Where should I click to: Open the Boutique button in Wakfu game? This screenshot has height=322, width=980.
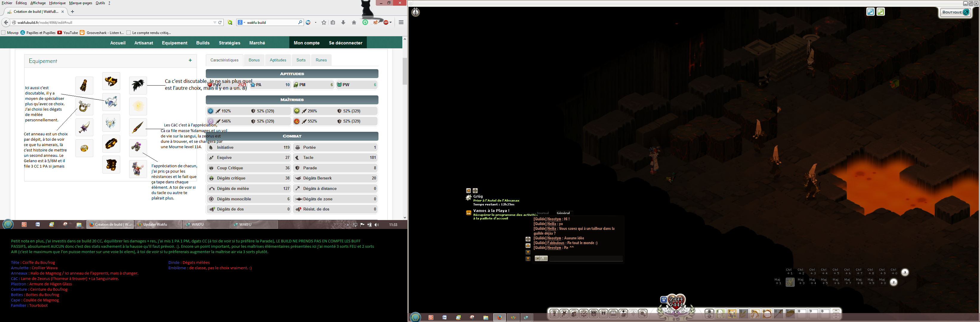(x=955, y=12)
